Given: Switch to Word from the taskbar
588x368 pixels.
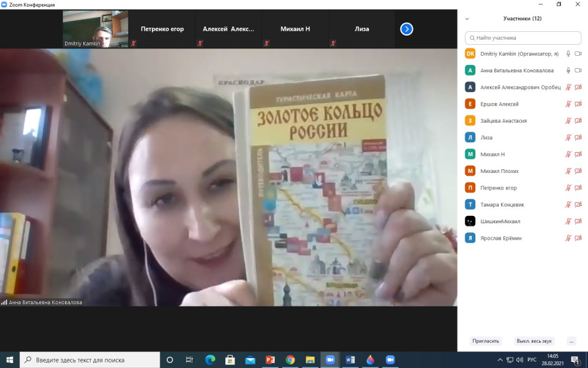Looking at the screenshot, I should click(x=350, y=360).
